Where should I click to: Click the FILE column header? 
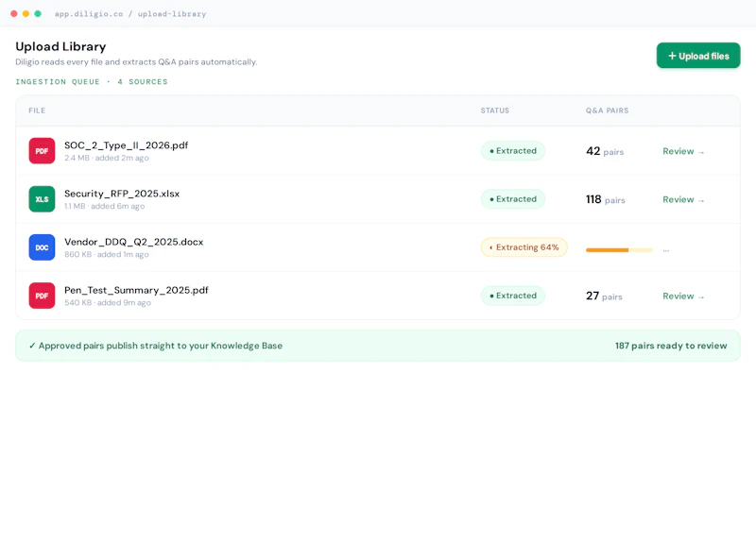(x=37, y=110)
